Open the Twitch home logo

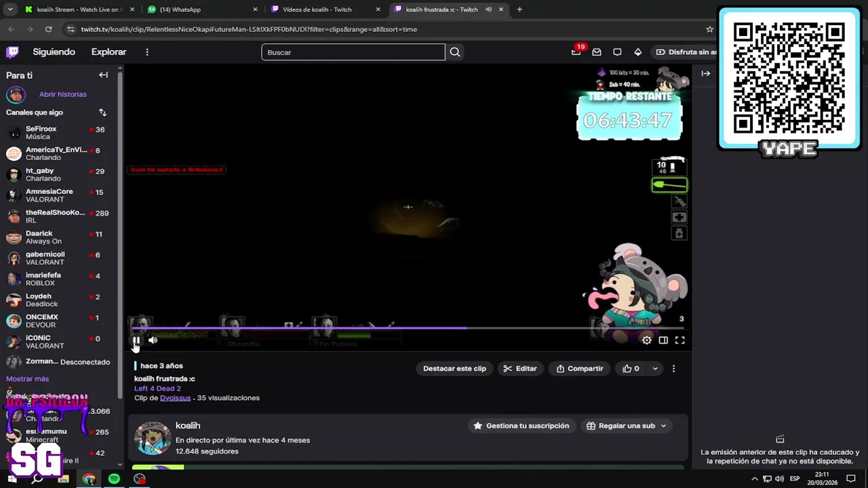click(12, 52)
